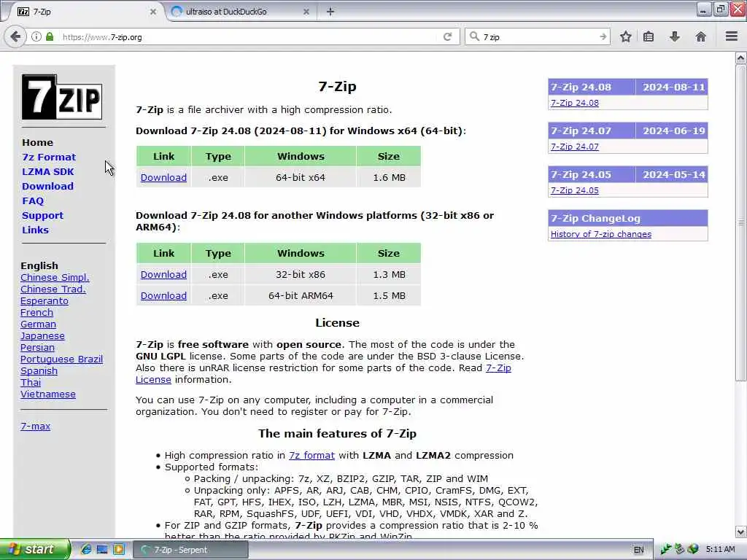
Task: Switch language to French
Action: (36, 312)
